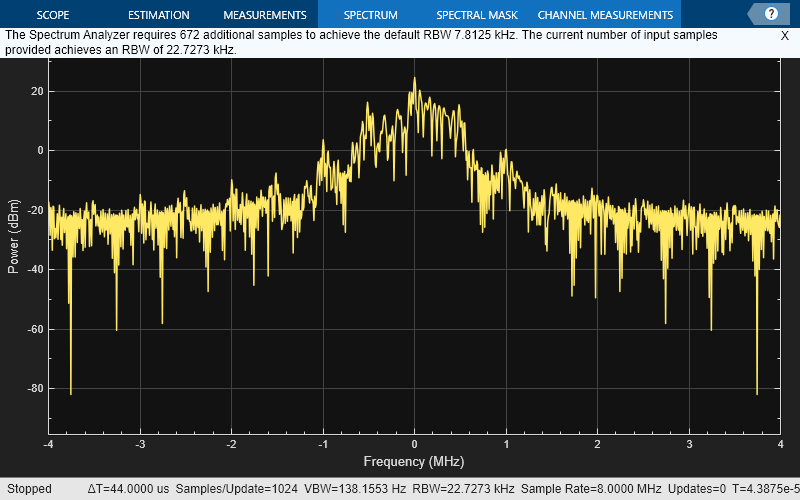
Task: Click the -4 MHz x-axis tick label
Action: click(x=48, y=444)
